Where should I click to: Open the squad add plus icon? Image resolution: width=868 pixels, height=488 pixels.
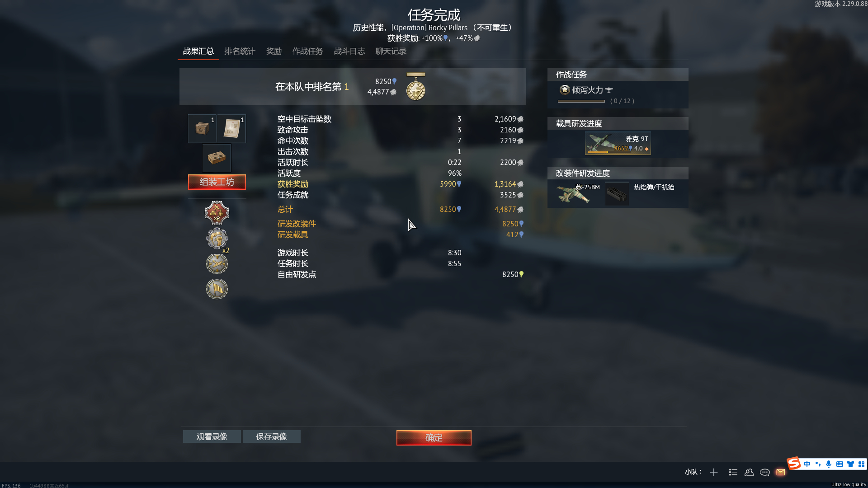point(714,472)
